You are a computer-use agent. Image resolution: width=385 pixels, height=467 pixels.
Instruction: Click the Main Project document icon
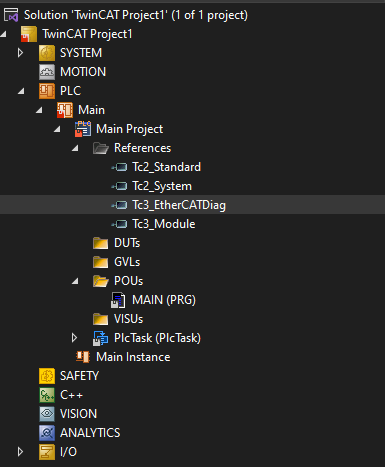click(x=83, y=129)
